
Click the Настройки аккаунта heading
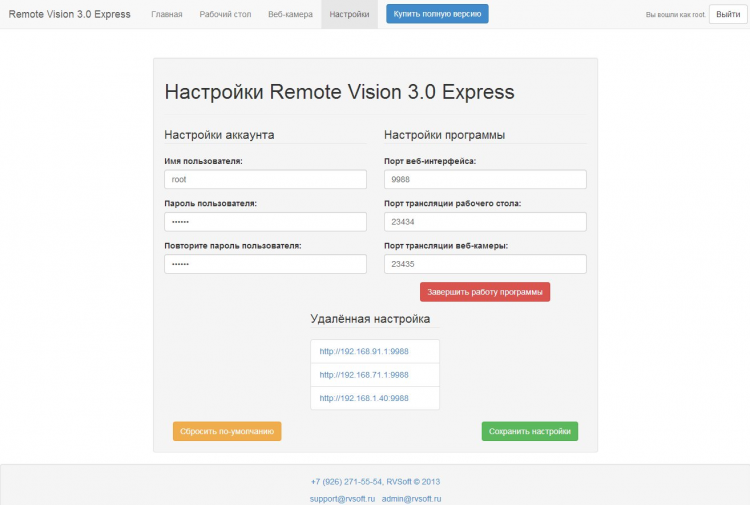pyautogui.click(x=219, y=135)
